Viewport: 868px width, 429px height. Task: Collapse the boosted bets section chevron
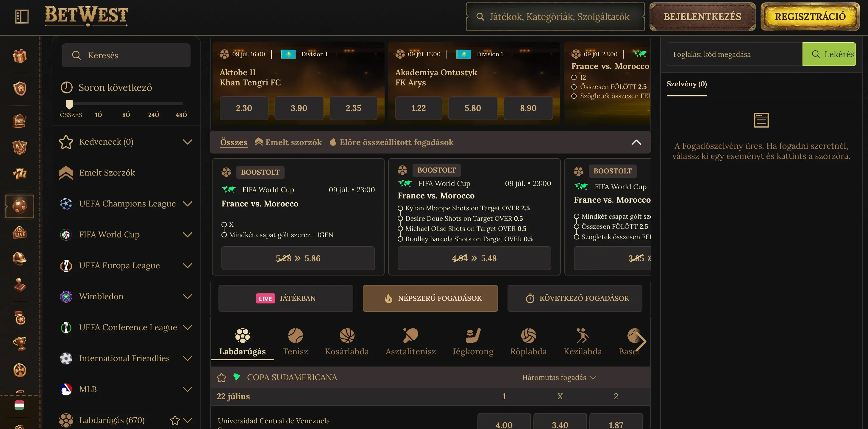point(636,142)
